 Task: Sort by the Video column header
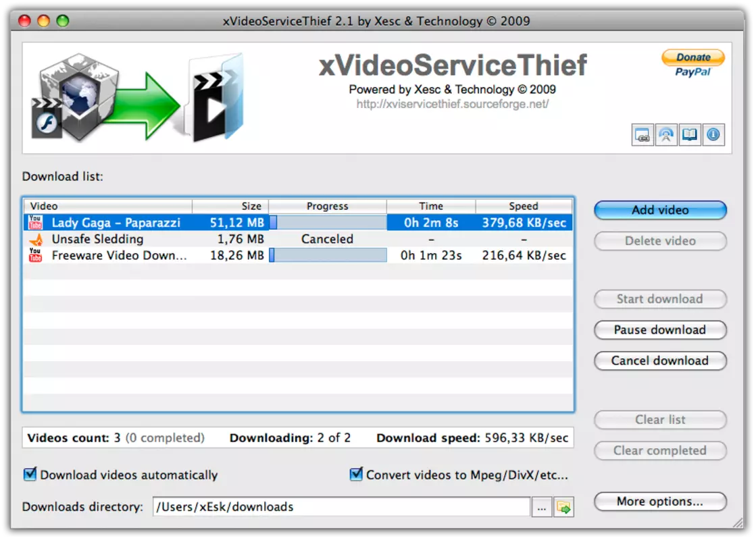108,206
